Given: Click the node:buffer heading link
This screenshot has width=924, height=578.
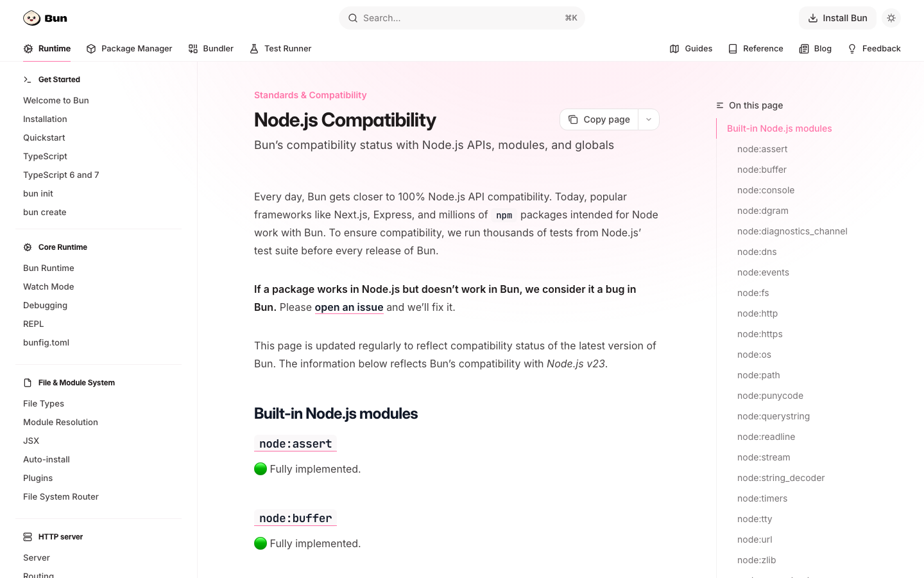Looking at the screenshot, I should tap(296, 518).
